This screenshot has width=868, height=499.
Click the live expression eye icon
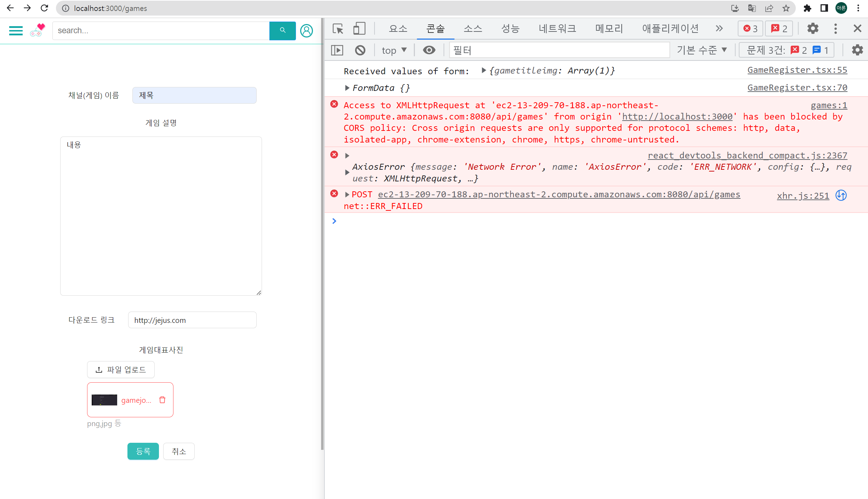point(429,50)
